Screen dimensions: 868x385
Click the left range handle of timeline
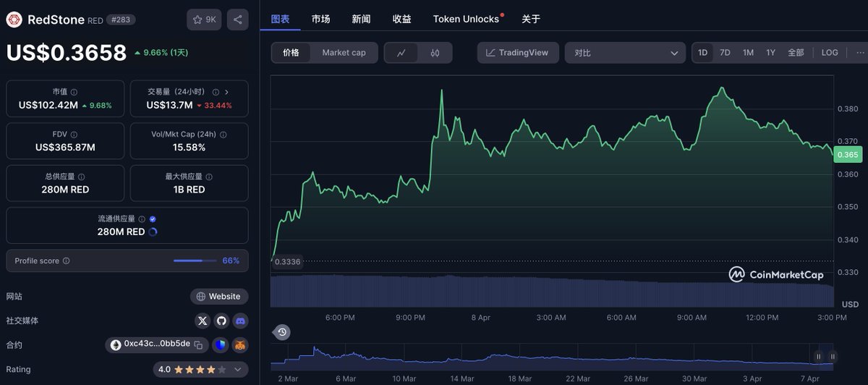pos(819,356)
